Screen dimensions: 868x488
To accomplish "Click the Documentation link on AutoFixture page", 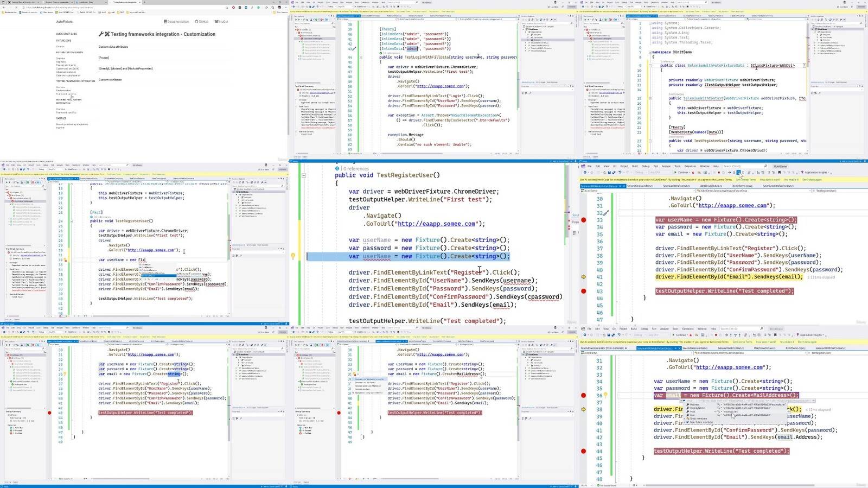I will [x=176, y=22].
